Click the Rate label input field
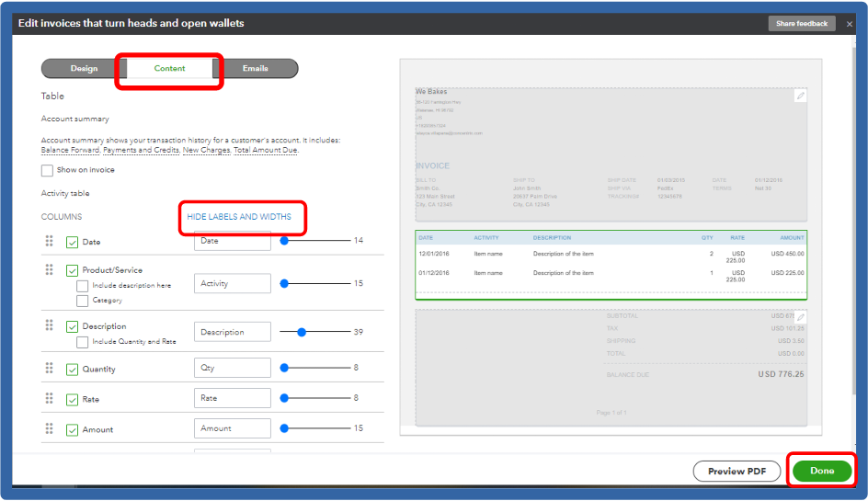Screen dimensions: 868x501 pos(233,398)
